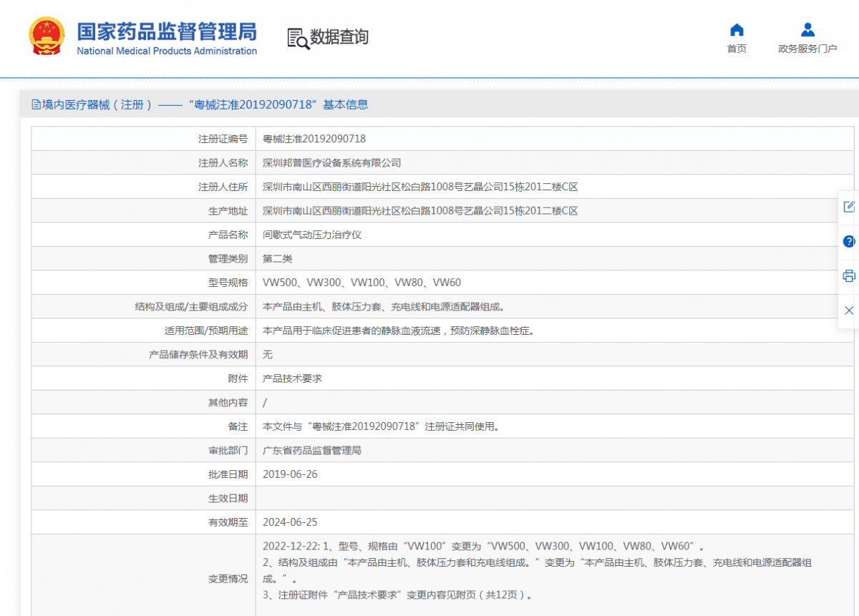Select approving department 广东省药品监督管理局
Screen dimensions: 859x616
(312, 451)
